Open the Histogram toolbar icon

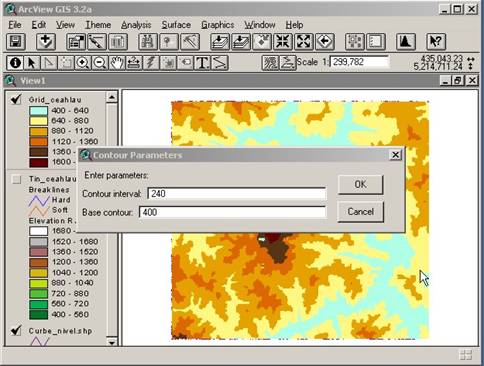405,42
